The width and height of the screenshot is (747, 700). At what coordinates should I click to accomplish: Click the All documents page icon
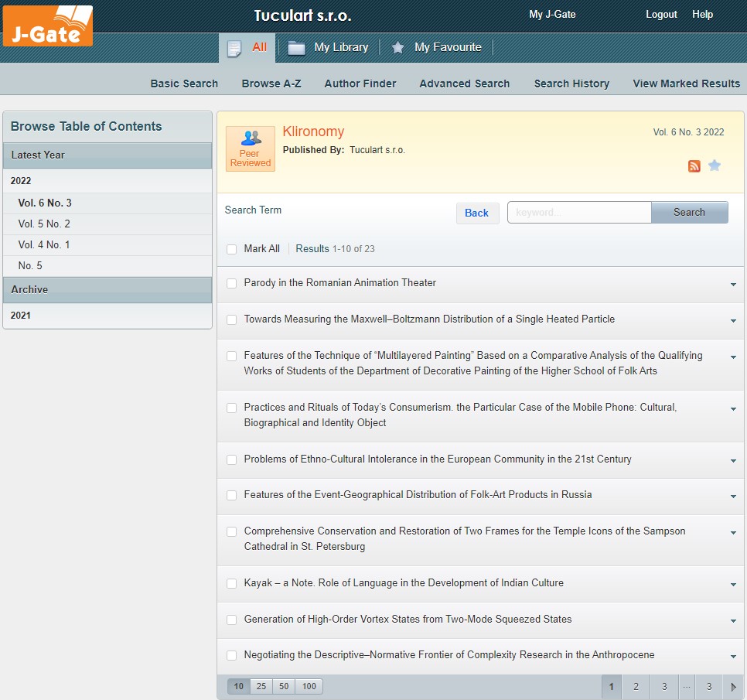pyautogui.click(x=234, y=48)
